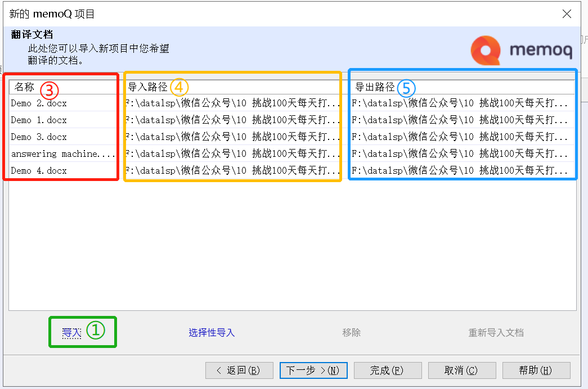Open 帮助(H) help button
Viewport: 588px width, 389px height.
pos(536,370)
